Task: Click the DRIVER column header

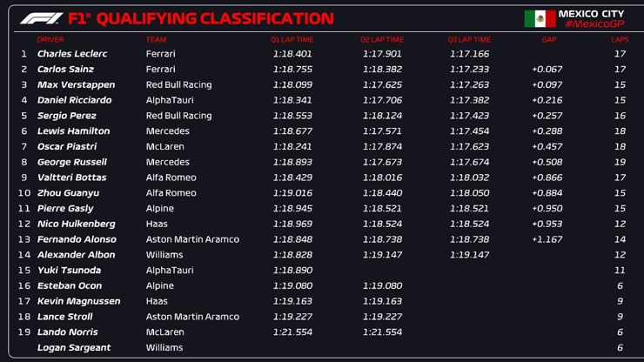Action: tap(50, 39)
